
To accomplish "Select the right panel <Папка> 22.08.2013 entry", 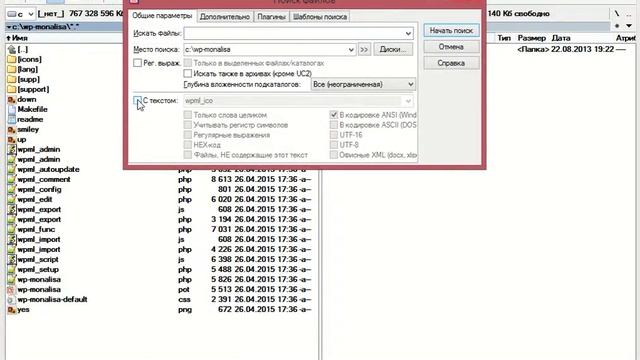I will [x=571, y=49].
